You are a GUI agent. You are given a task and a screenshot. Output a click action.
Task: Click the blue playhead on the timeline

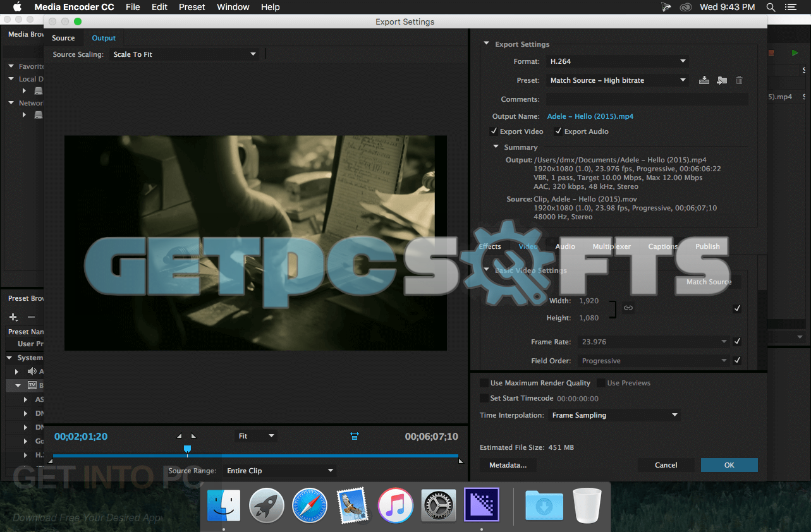[x=187, y=449]
